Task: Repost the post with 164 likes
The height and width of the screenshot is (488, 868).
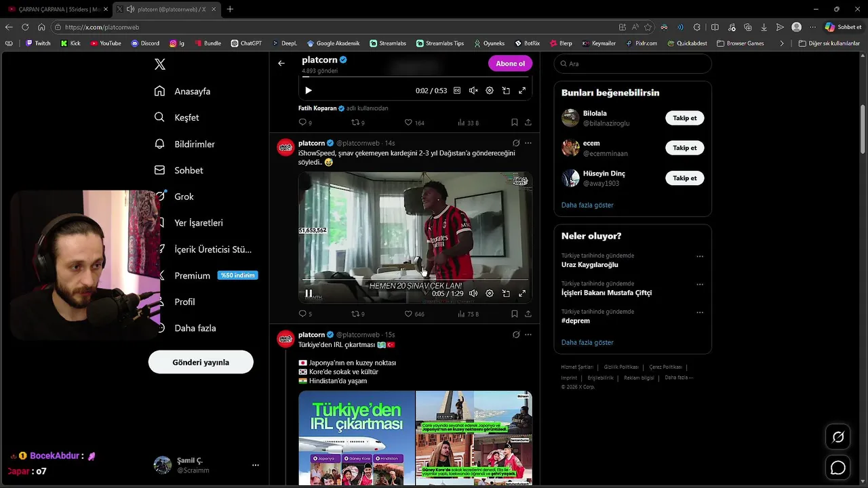Action: (357, 123)
